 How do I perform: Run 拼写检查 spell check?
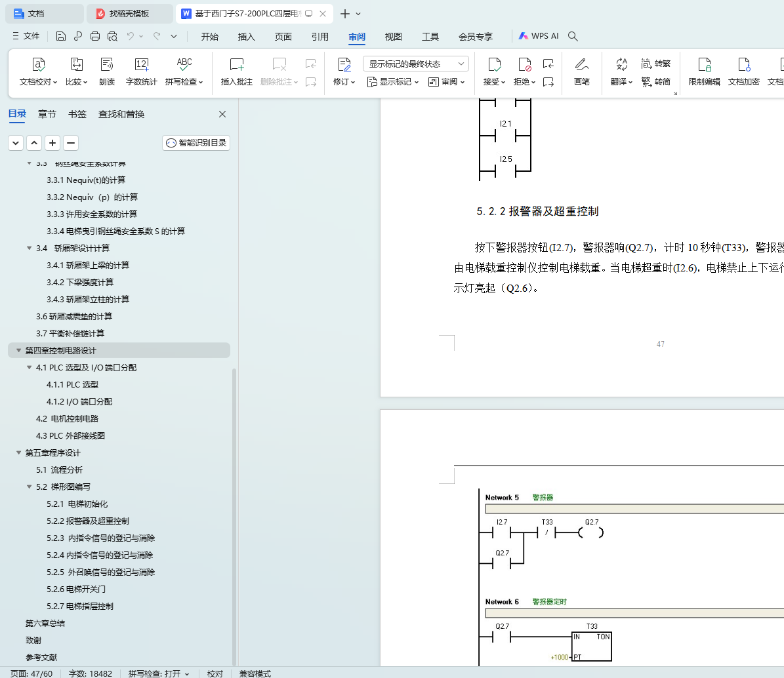click(x=184, y=71)
